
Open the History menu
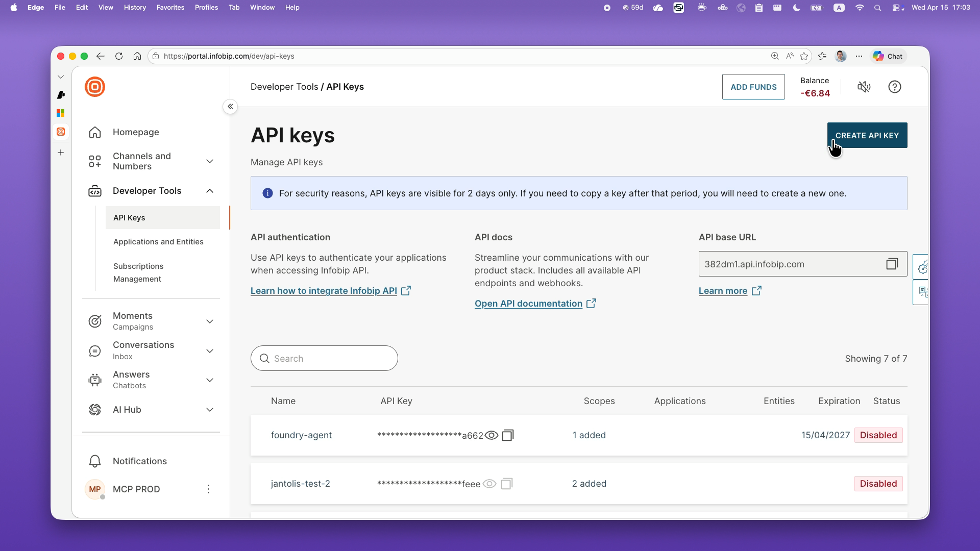coord(134,8)
